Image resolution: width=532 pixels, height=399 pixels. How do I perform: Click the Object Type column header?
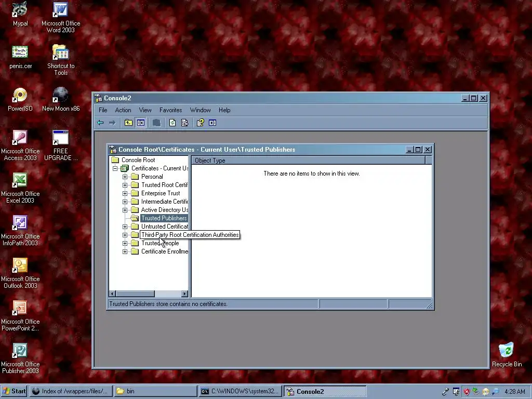click(x=309, y=161)
